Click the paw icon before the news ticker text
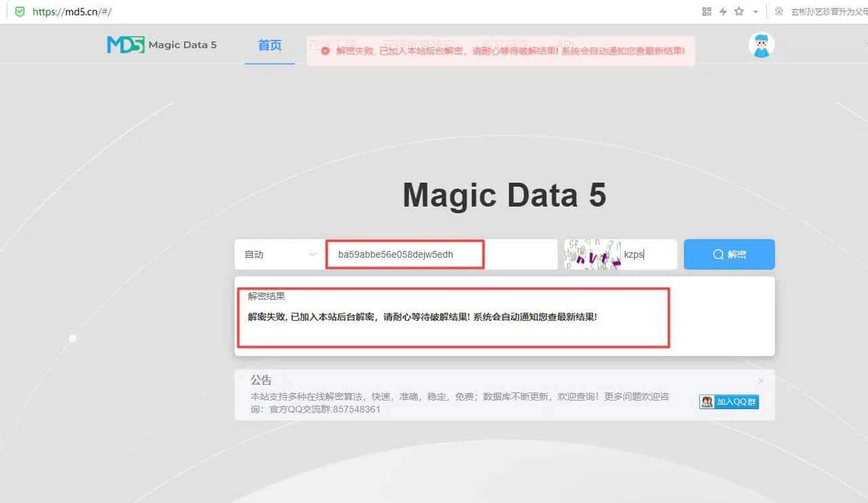The image size is (868, 503). point(778,10)
